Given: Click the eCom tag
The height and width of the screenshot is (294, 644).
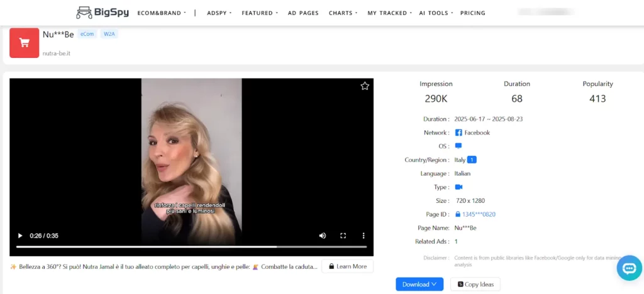Looking at the screenshot, I should [x=87, y=34].
